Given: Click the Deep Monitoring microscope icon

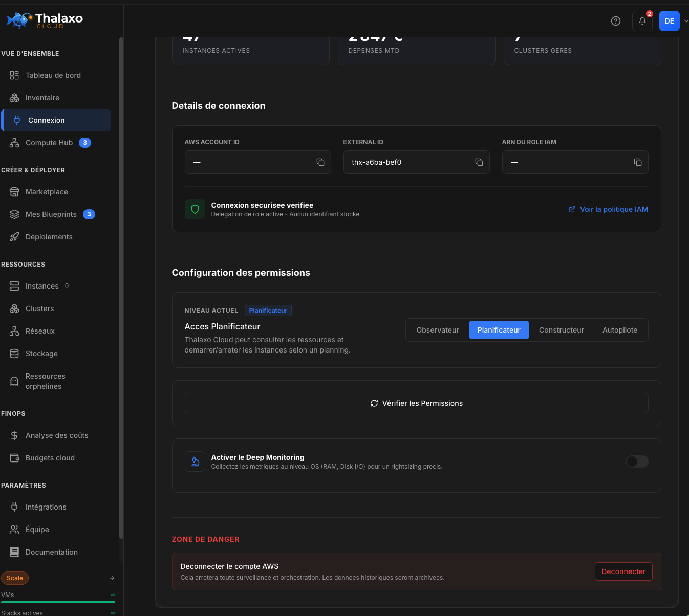Looking at the screenshot, I should [x=195, y=461].
